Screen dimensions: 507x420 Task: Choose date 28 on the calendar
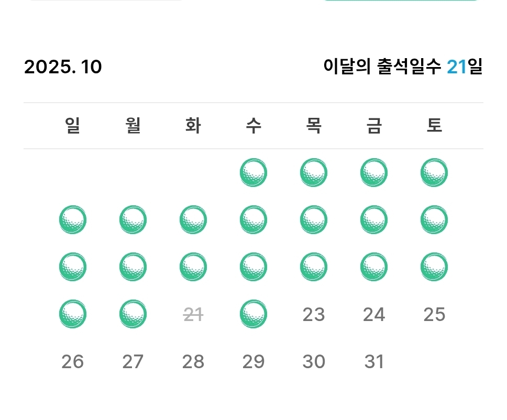[193, 361]
